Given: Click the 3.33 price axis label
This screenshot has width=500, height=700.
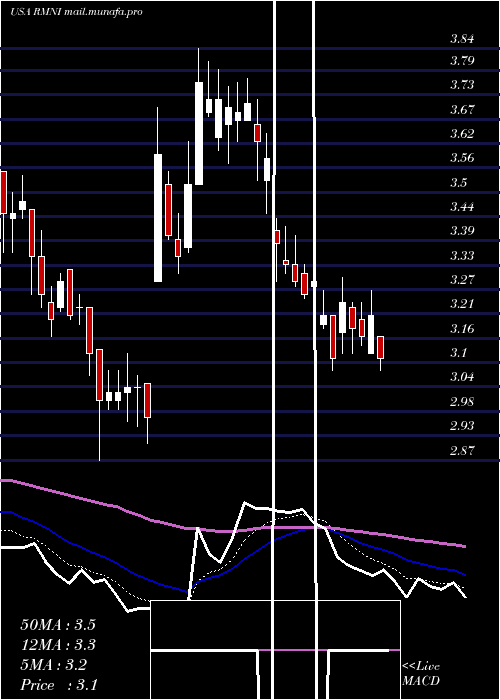Looking at the screenshot, I should [x=462, y=255].
